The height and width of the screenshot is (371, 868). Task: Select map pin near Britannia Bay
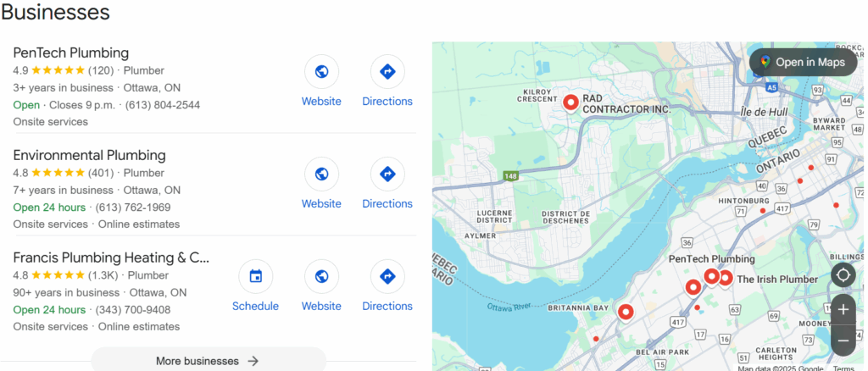[x=626, y=313]
